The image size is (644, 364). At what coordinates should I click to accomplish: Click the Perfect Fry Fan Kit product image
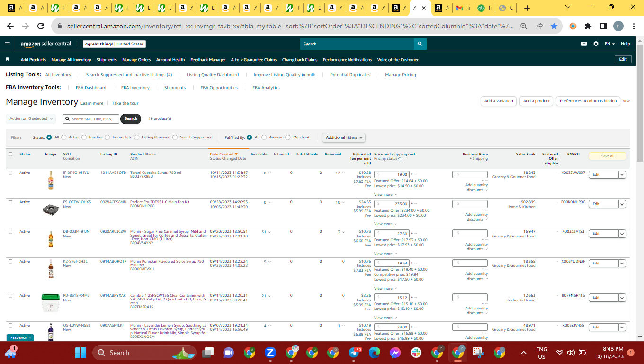click(51, 209)
